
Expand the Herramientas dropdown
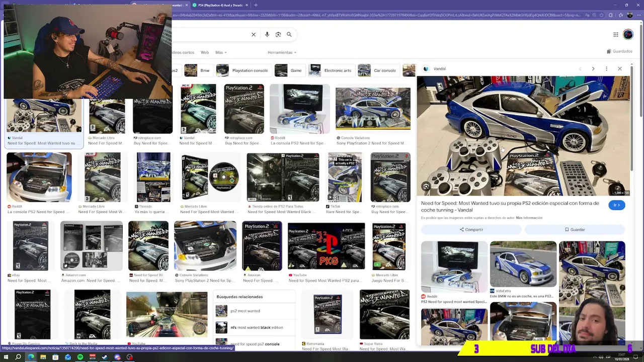282,52
